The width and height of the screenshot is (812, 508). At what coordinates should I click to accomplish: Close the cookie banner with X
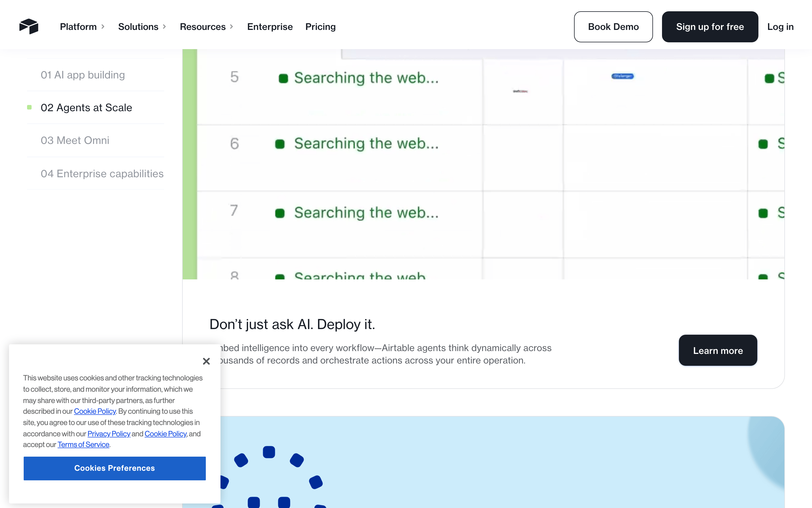tap(206, 361)
